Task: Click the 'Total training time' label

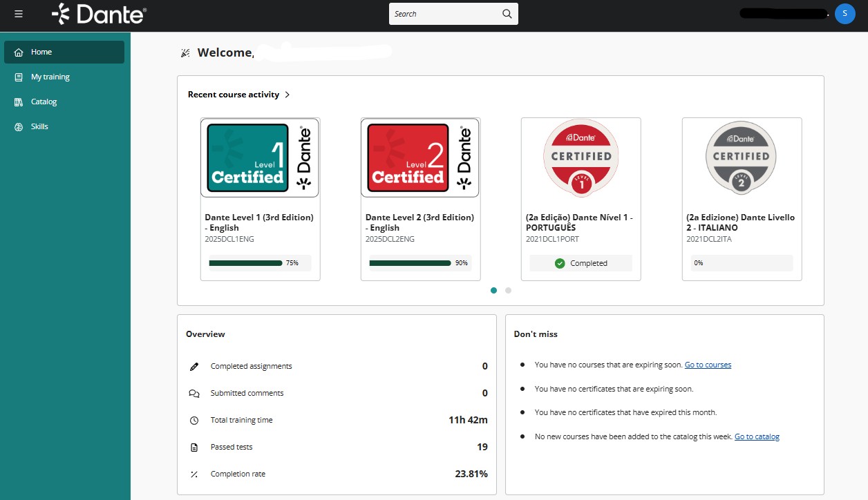Action: coord(242,420)
